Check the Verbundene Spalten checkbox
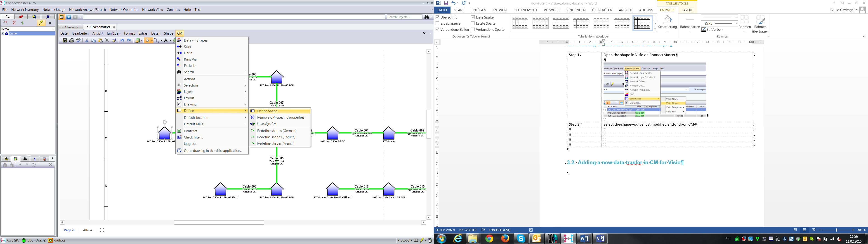This screenshot has height=244, width=868. point(473,29)
